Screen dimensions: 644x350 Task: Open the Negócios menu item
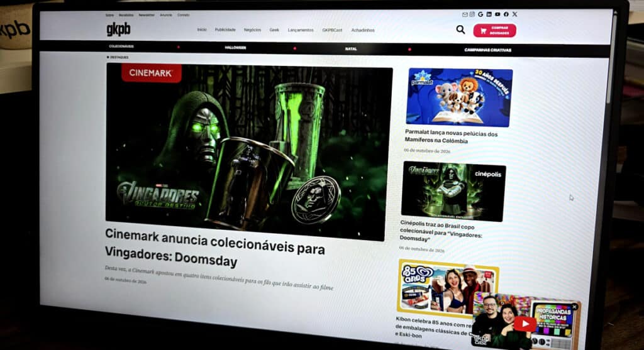click(252, 30)
